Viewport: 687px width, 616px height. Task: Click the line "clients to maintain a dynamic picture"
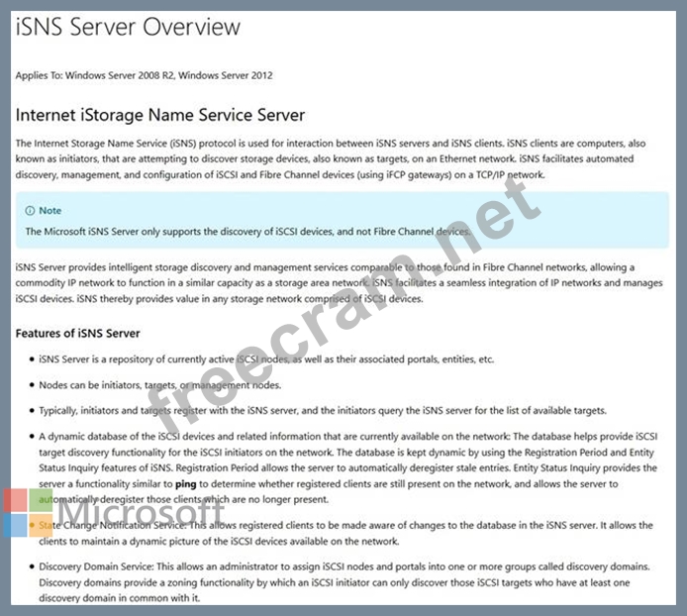tap(219, 542)
